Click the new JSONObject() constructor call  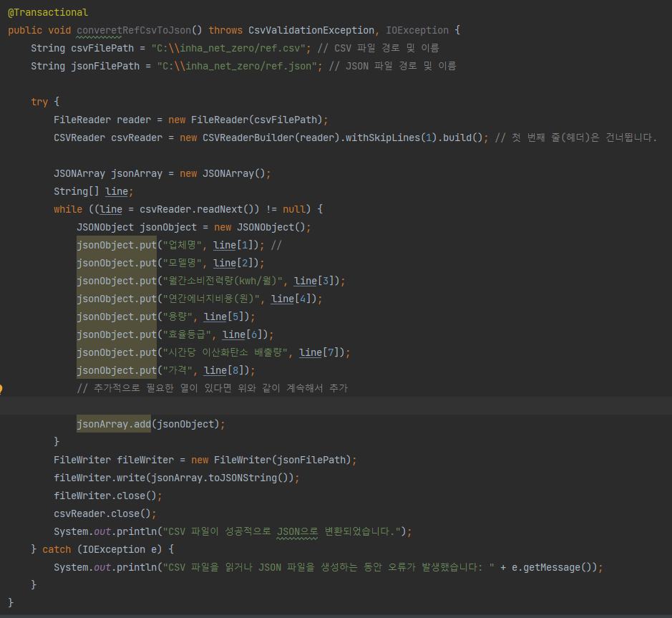pyautogui.click(x=260, y=227)
